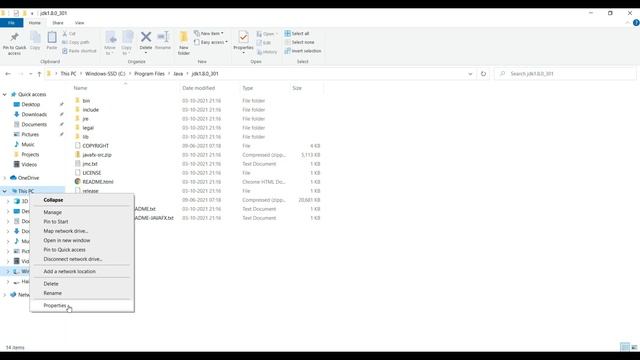This screenshot has height=360, width=640.
Task: Click Invert selection in ribbon
Action: point(303,51)
